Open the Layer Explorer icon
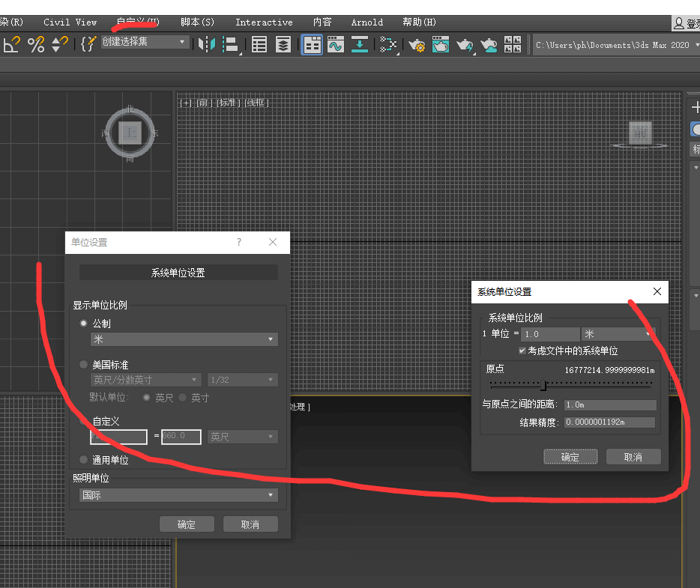The height and width of the screenshot is (588, 700). [283, 45]
